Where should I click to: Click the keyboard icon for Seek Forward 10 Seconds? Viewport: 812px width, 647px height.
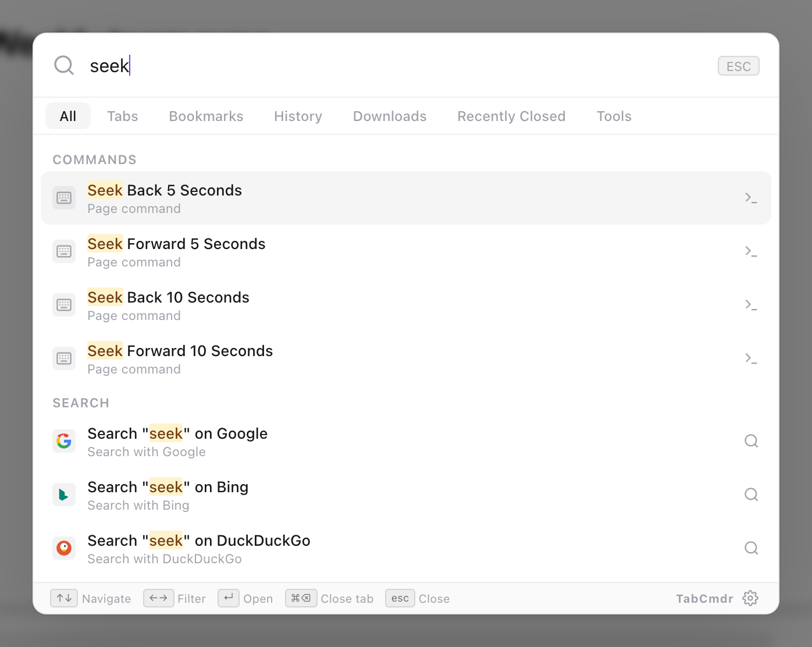pyautogui.click(x=64, y=358)
